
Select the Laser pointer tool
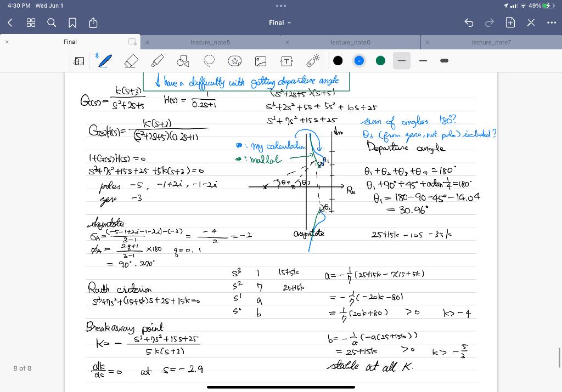coord(312,60)
